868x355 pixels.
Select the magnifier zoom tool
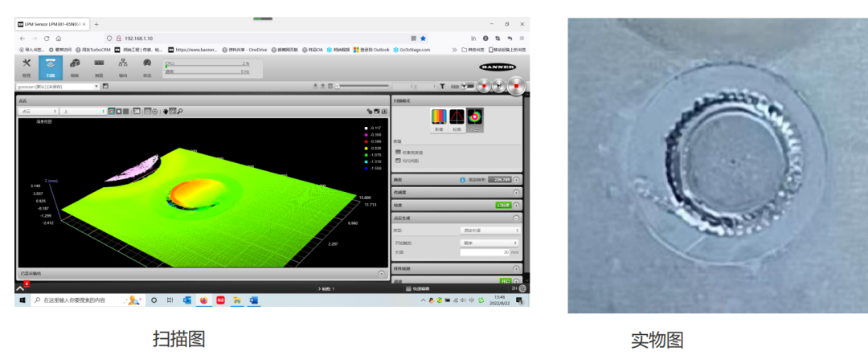(x=180, y=111)
